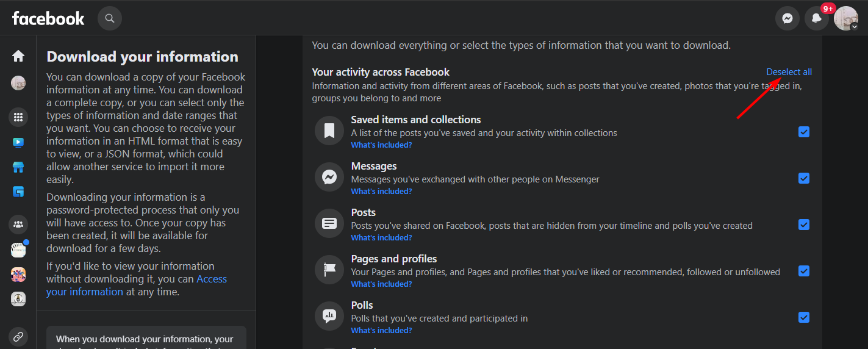This screenshot has height=349, width=868.
Task: Open What's included under Saved items
Action: coord(381,145)
